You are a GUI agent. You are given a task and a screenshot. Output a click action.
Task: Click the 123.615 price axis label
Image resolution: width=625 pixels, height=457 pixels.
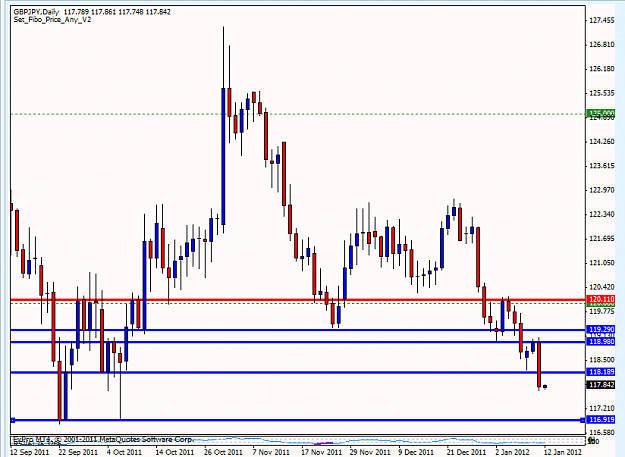coord(601,166)
